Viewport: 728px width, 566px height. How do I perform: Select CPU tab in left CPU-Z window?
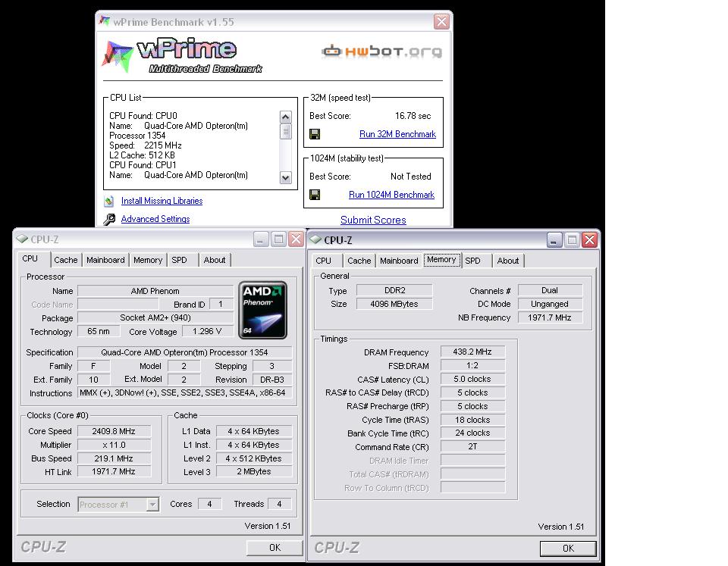point(30,258)
